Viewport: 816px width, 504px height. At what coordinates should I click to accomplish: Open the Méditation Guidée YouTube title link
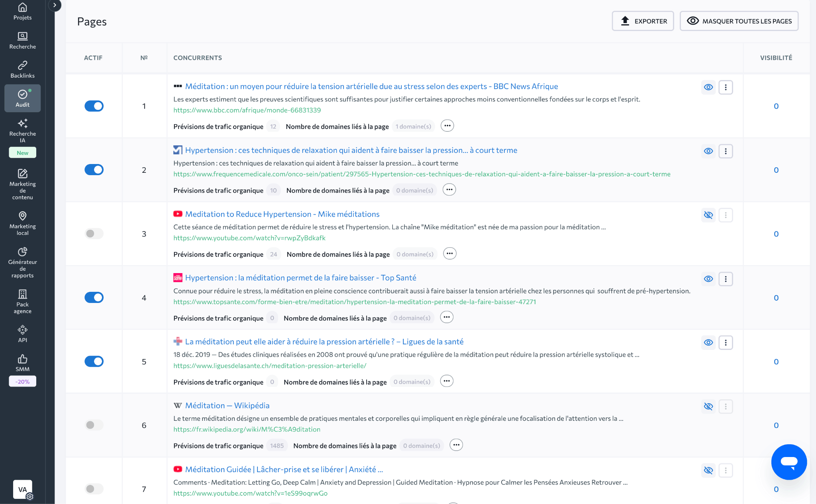284,469
